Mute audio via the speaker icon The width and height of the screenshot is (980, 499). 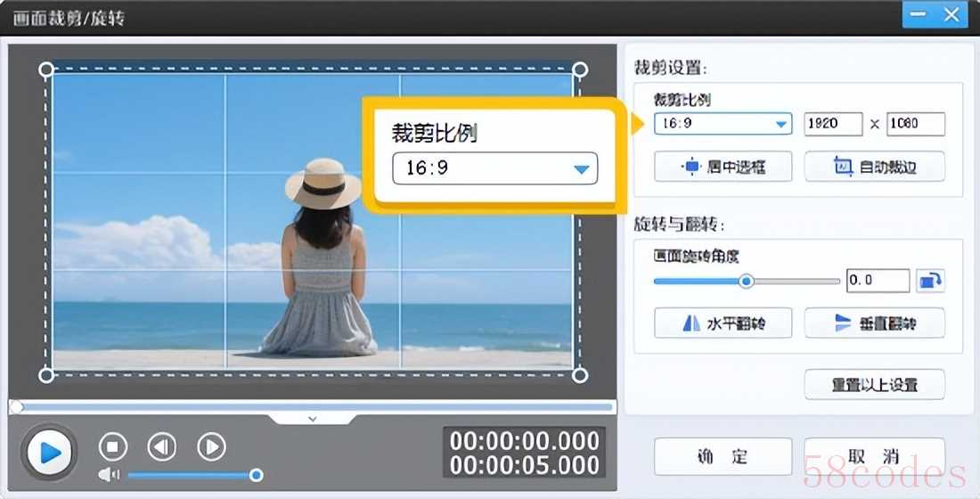[109, 475]
